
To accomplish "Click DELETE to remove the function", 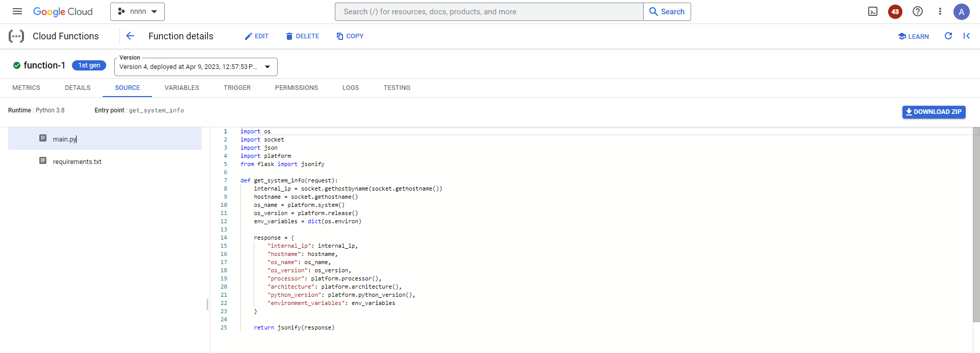I will 302,36.
